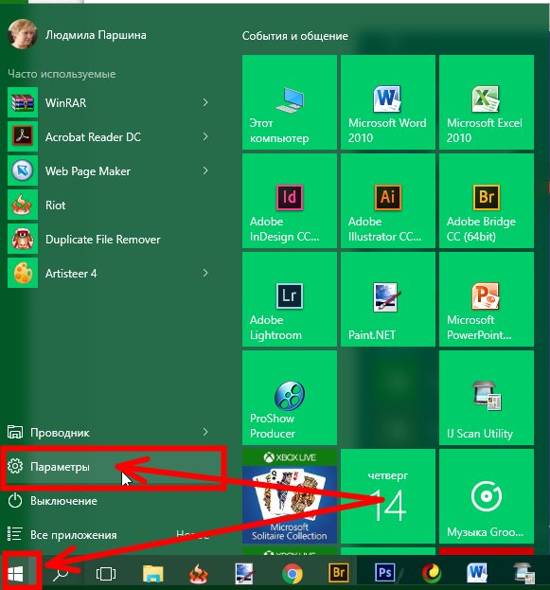Open Paint.NET tile
Viewport: 550px width, 590px height.
(388, 300)
